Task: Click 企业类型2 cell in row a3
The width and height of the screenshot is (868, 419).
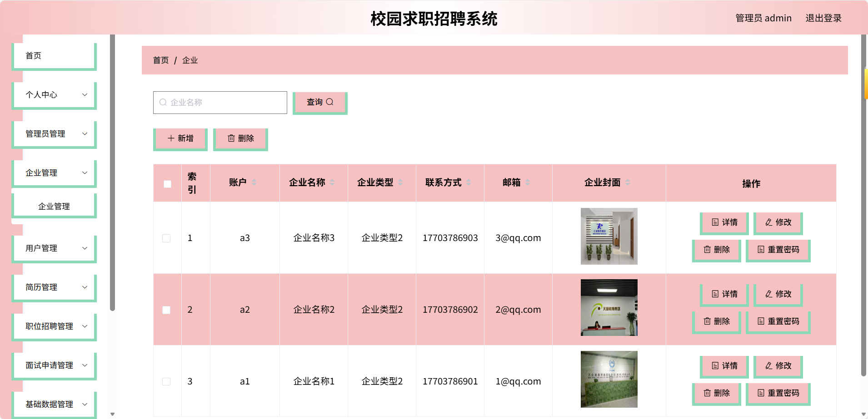Action: coord(382,238)
